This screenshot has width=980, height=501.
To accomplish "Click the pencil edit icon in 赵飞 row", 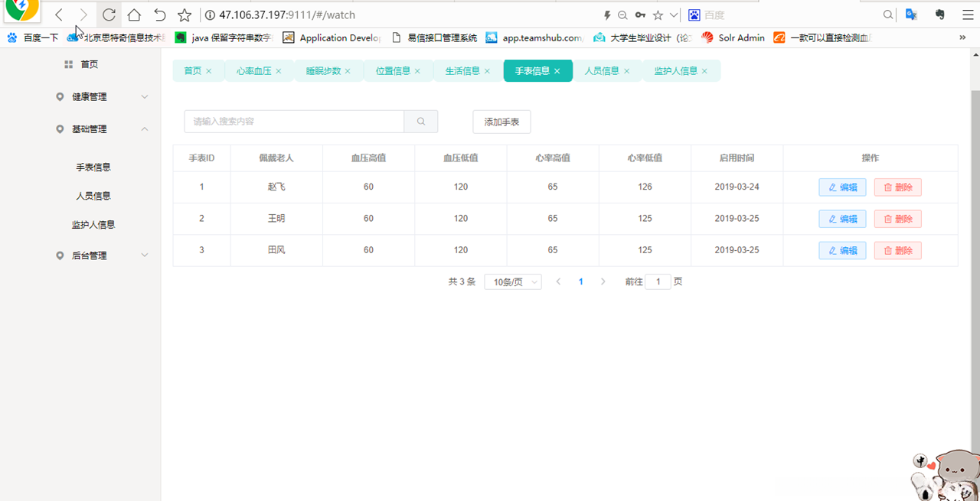I will pyautogui.click(x=834, y=187).
